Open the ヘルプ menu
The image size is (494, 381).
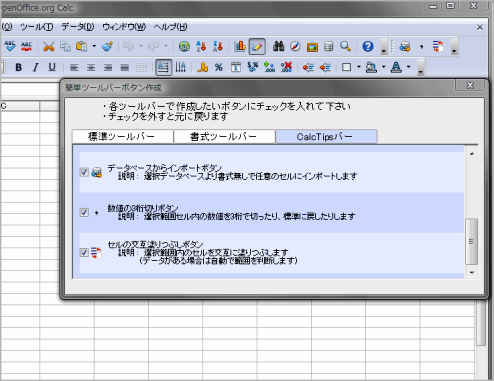tap(170, 27)
